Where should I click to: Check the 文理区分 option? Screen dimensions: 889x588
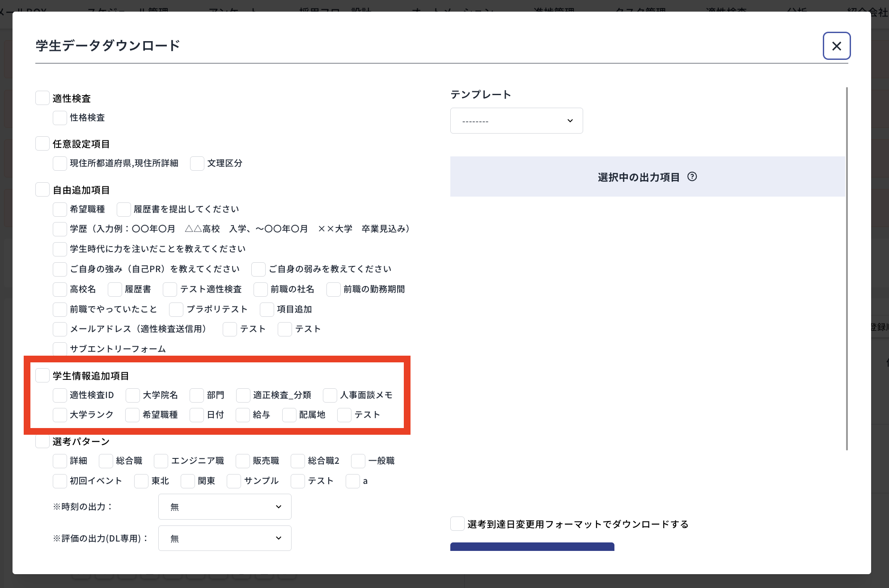pos(197,163)
